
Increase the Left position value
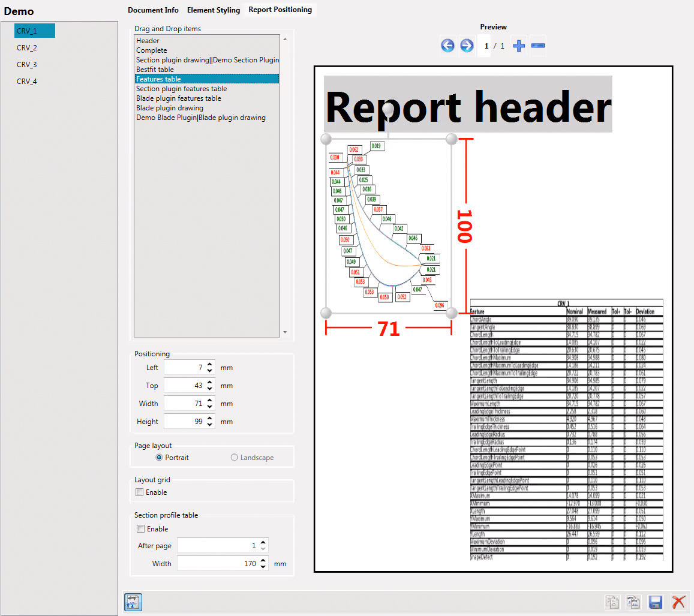(209, 364)
